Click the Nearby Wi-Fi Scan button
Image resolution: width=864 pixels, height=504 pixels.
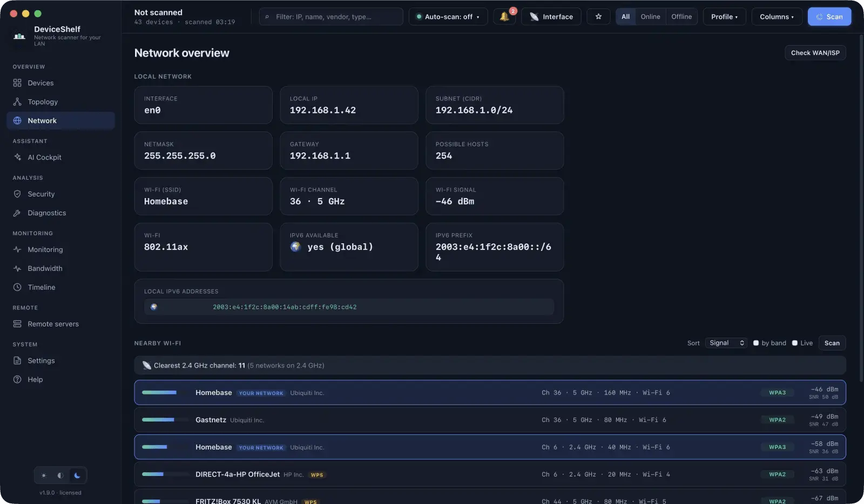pos(832,343)
